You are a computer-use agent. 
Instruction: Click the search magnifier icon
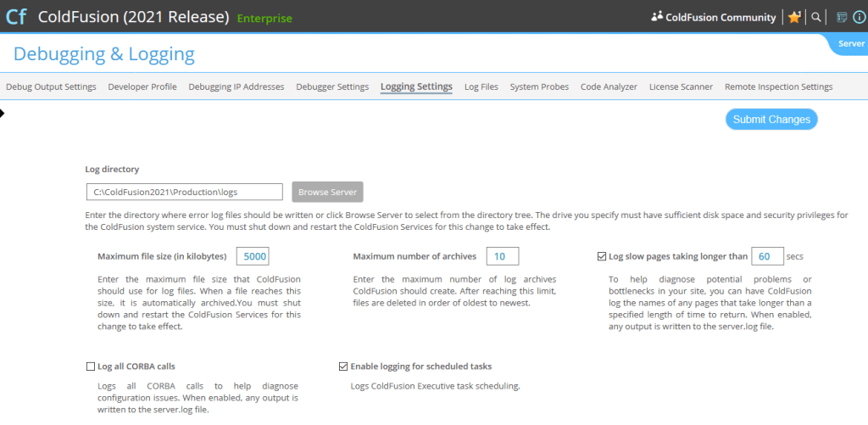click(816, 17)
